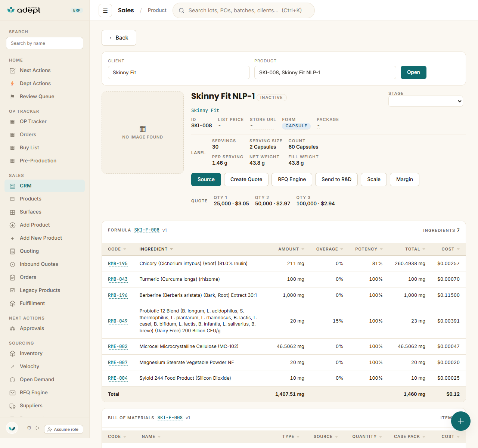The height and width of the screenshot is (448, 478).
Task: Open ingredient code RMO-049
Action: [x=118, y=321]
